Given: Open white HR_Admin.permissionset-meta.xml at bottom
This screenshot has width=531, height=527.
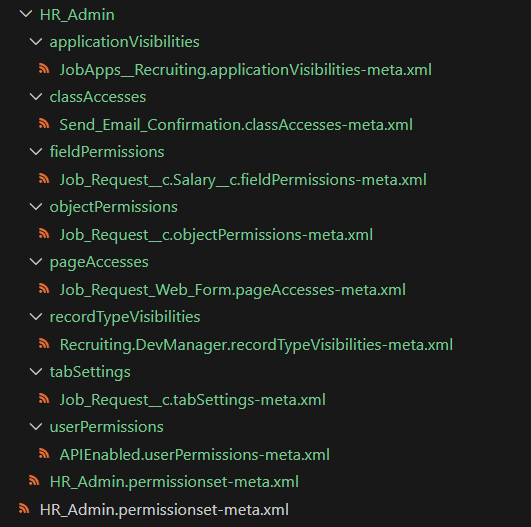Looking at the screenshot, I should 164,510.
